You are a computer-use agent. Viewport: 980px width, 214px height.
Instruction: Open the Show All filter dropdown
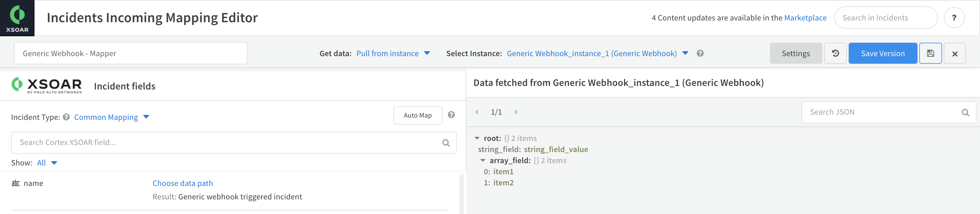(x=47, y=163)
